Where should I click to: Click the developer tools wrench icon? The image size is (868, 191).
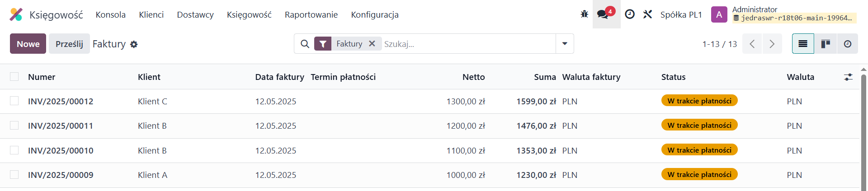pyautogui.click(x=648, y=14)
